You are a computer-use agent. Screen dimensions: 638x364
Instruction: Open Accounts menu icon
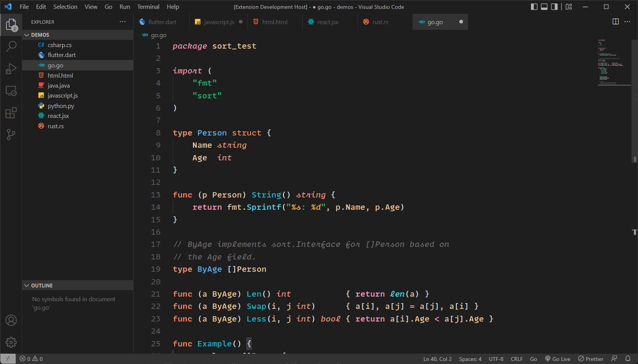click(11, 320)
